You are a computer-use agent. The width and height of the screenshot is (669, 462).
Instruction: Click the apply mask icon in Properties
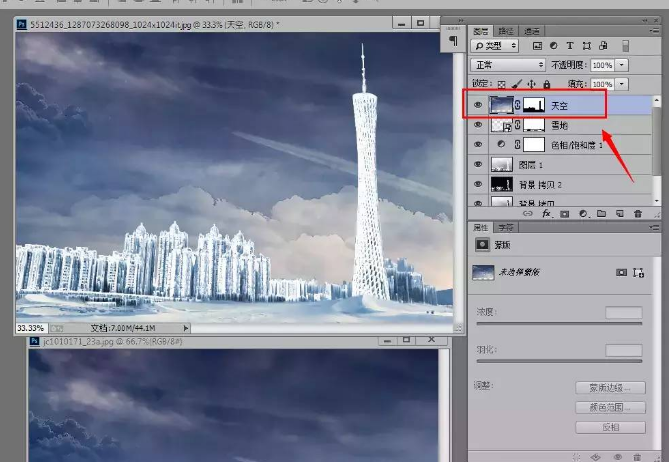[596, 457]
